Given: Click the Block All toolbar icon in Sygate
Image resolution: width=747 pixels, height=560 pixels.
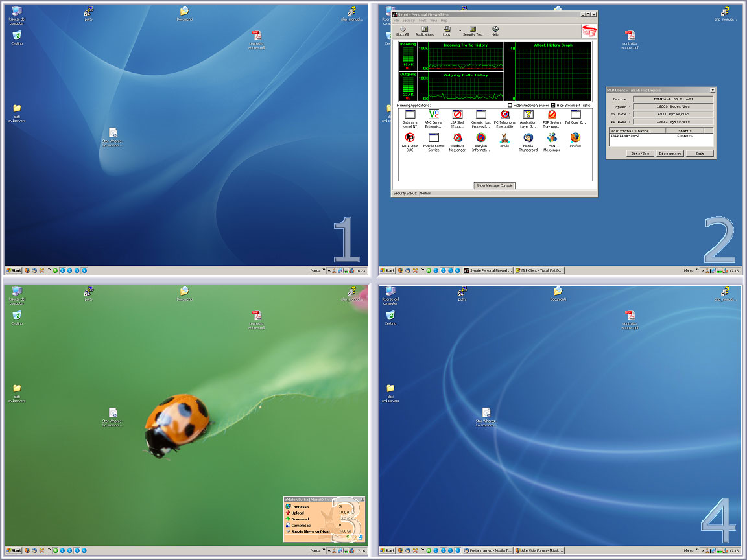Looking at the screenshot, I should [x=402, y=30].
